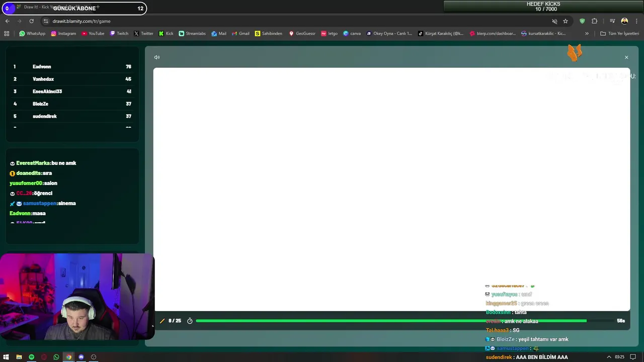This screenshot has height=362, width=644.
Task: Select player EnesAkinci33 in leaderboard
Action: tap(72, 92)
